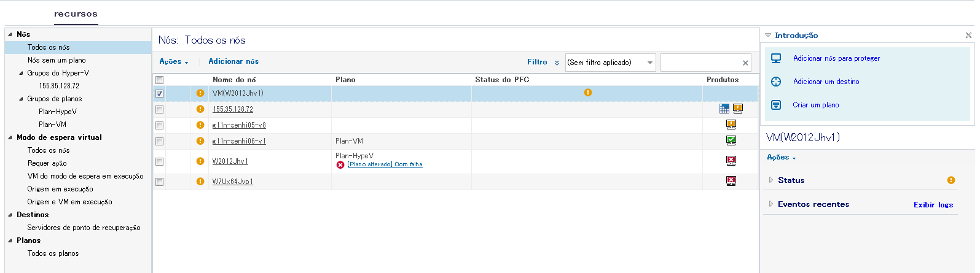Click the warning icon in the PFC status column
Screen dimensions: 980x273
(588, 93)
